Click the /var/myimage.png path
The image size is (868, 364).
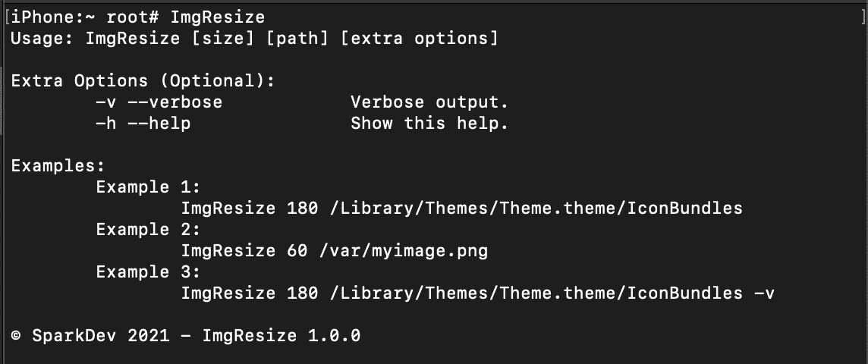(x=404, y=251)
